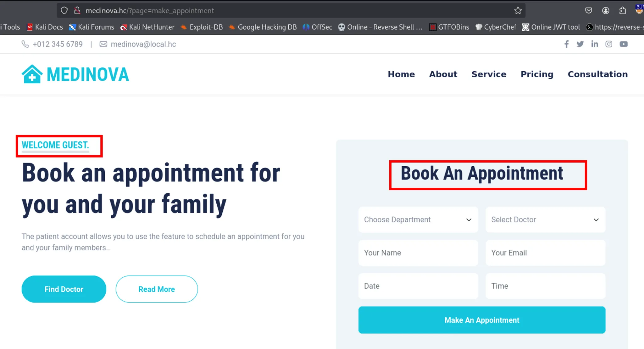
Task: Click the LinkedIn icon
Action: tap(594, 44)
